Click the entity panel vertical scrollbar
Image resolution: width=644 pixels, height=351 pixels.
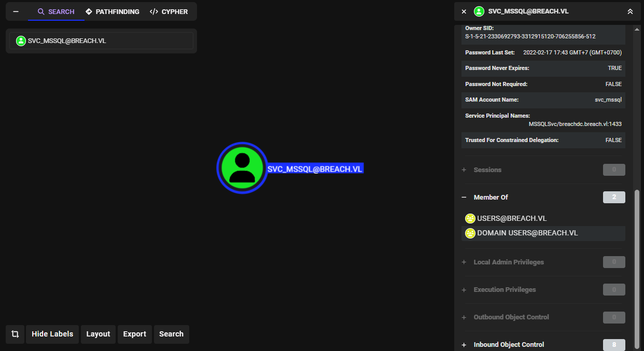tap(637, 270)
